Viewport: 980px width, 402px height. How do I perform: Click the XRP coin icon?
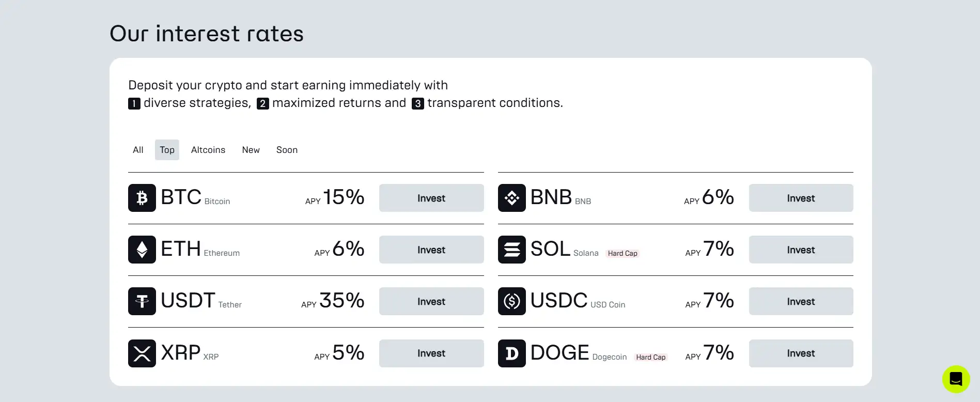pos(142,353)
